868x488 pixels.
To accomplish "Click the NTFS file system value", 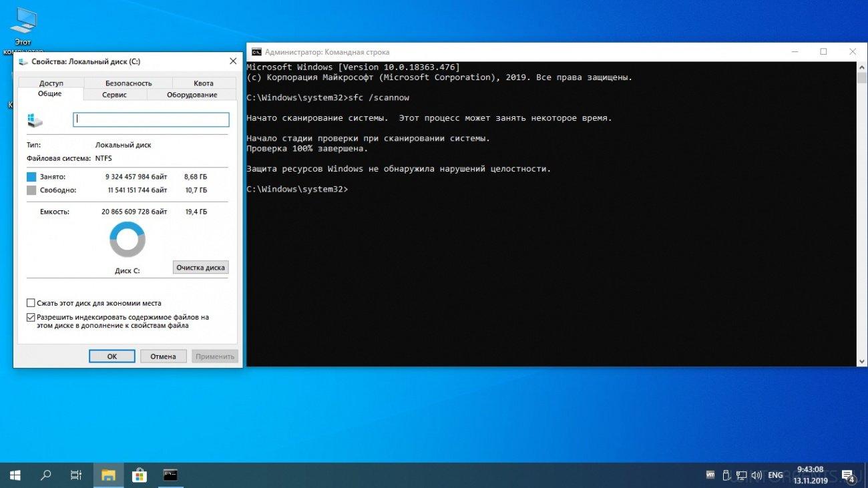I will (103, 158).
